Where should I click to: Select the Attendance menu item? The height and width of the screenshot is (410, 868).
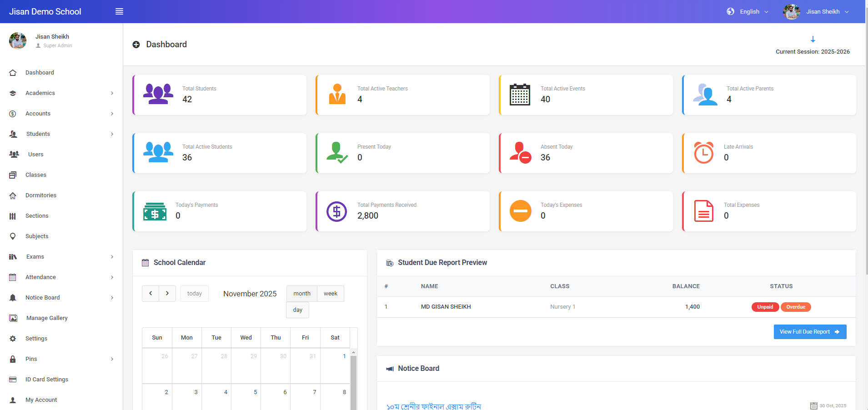point(41,277)
